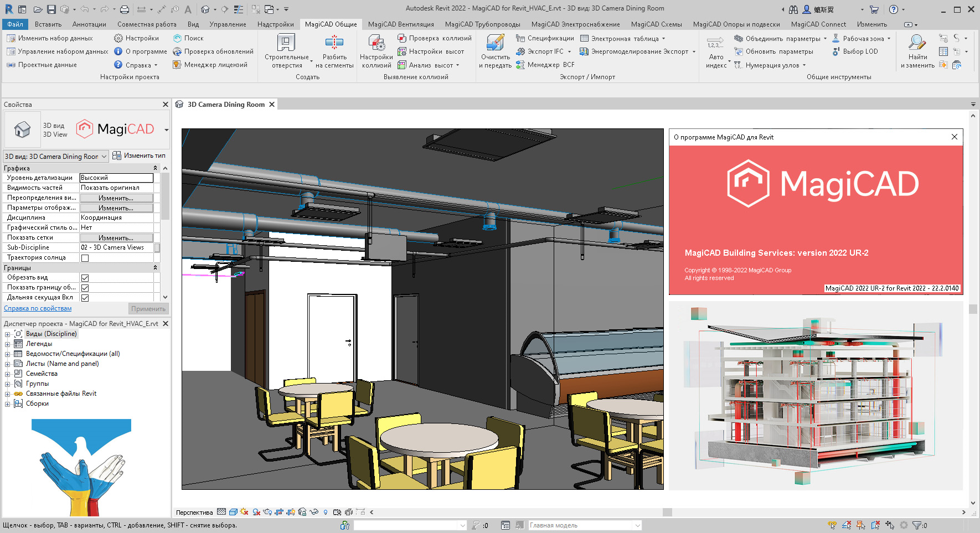The image size is (980, 533).
Task: Open Менеджер BCF
Action: pyautogui.click(x=545, y=65)
